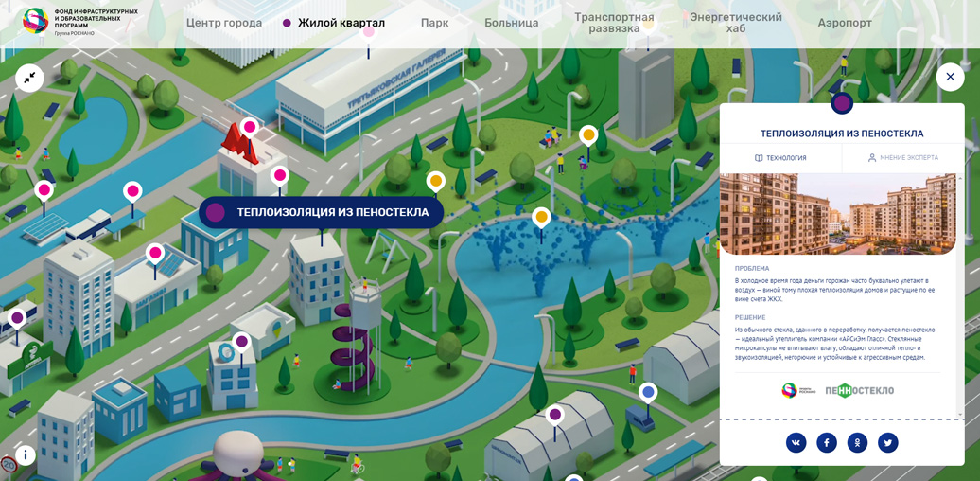Open the Аэропорт section
Screen dimensions: 980x481
[845, 23]
